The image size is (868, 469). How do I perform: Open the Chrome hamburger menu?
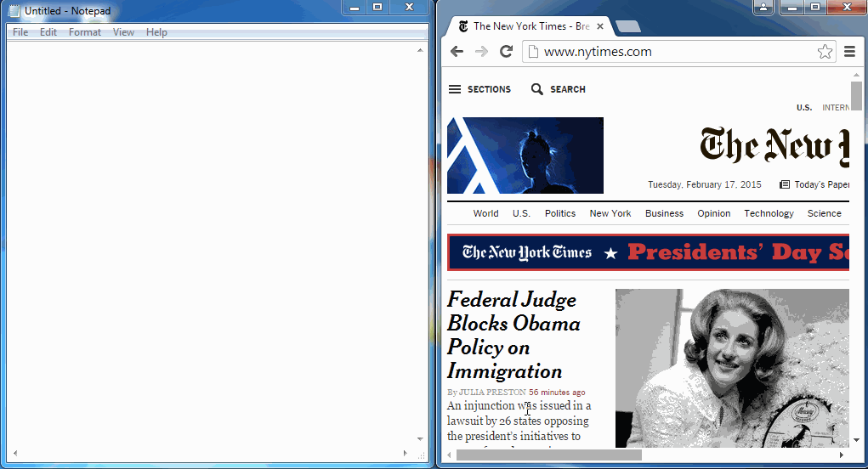click(x=850, y=52)
